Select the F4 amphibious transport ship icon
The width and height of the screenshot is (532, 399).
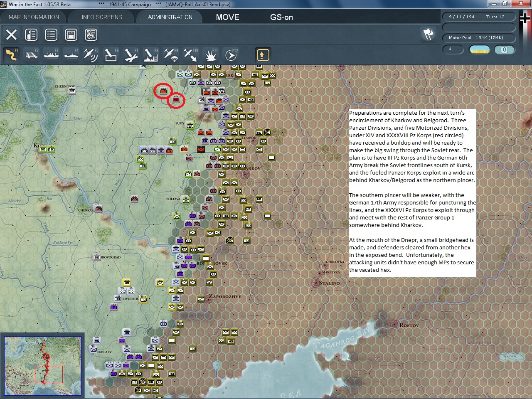pyautogui.click(x=71, y=55)
